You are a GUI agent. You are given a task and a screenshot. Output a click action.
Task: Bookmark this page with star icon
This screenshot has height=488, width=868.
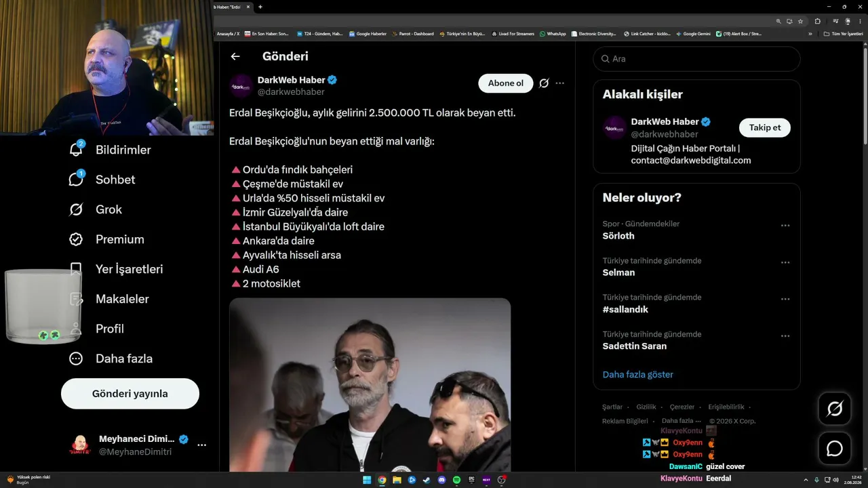click(800, 21)
